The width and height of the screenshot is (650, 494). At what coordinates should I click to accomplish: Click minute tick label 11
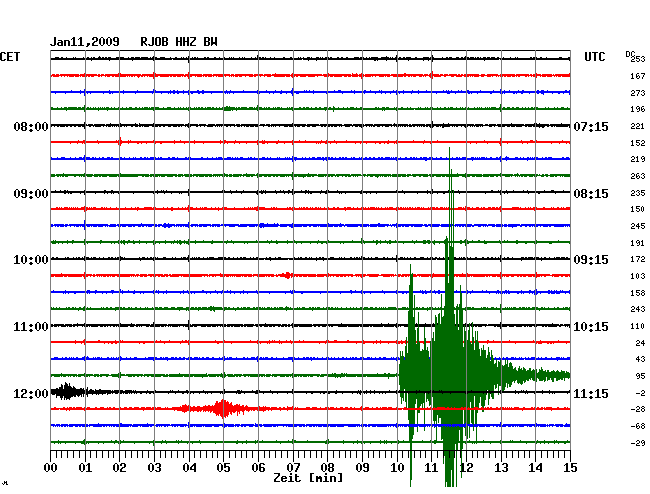click(432, 467)
